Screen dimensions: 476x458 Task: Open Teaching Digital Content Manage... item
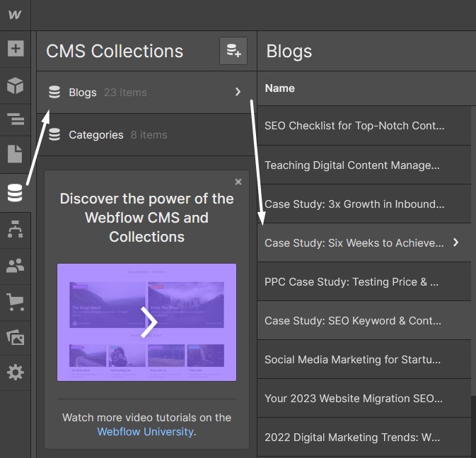[364, 165]
